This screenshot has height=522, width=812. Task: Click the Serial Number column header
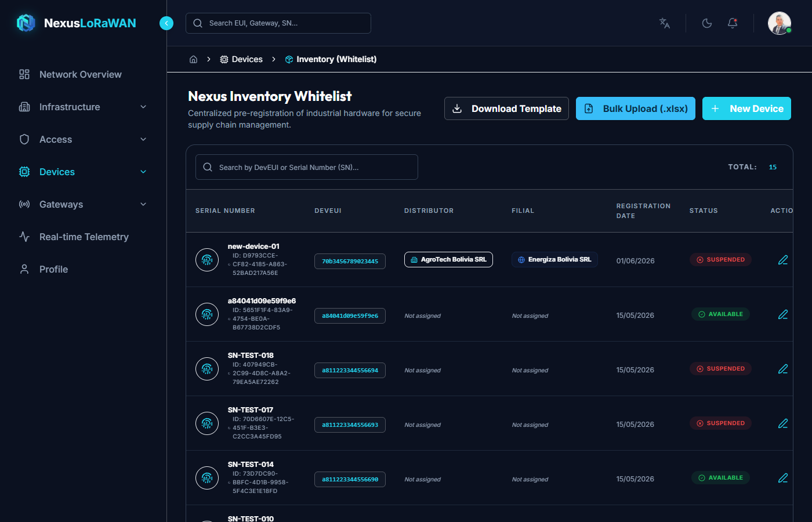[225, 211]
